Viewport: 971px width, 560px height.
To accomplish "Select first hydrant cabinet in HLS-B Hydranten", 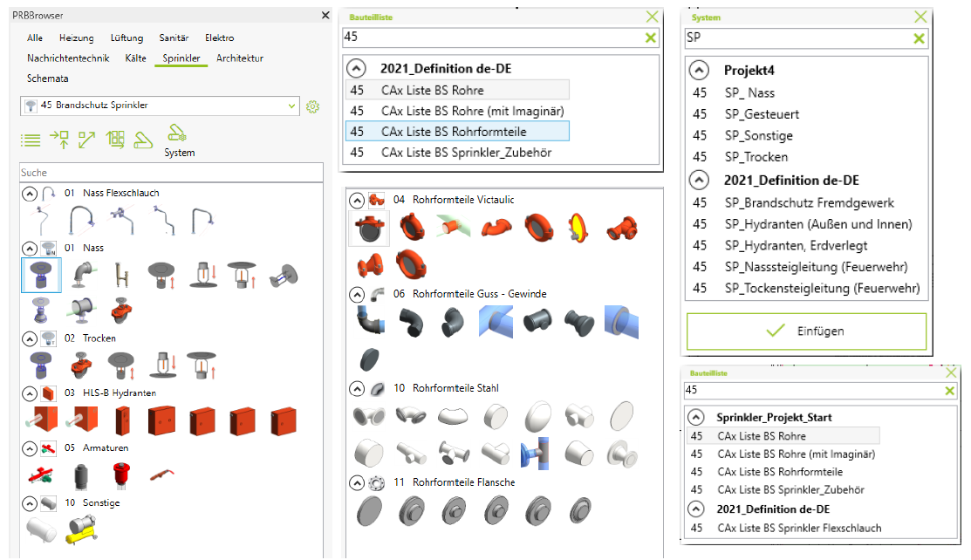I will 42,420.
